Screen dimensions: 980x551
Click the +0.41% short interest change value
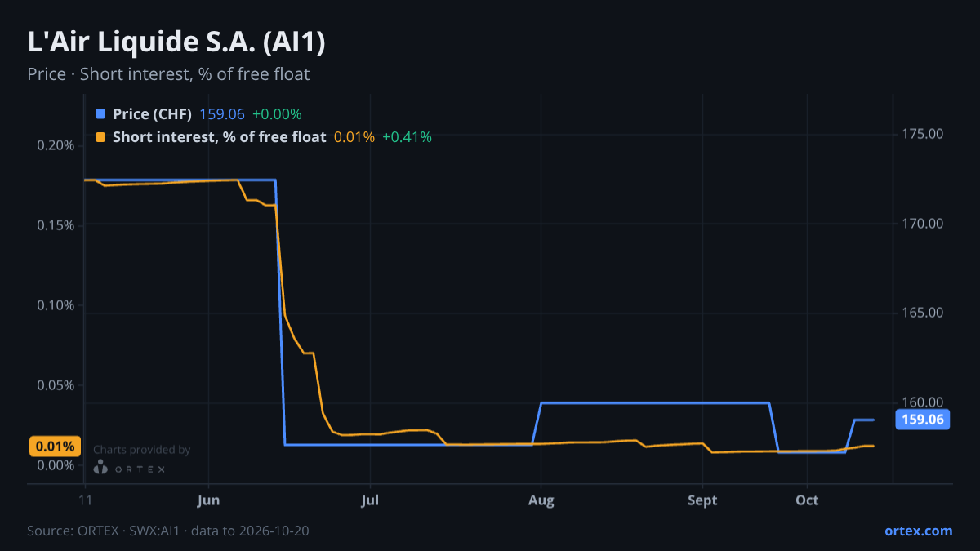407,137
